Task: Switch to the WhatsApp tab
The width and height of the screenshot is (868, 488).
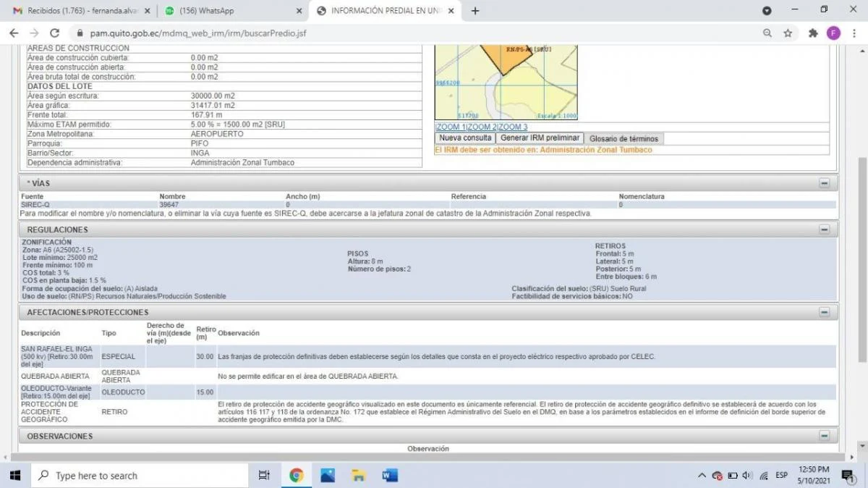Action: [231, 11]
